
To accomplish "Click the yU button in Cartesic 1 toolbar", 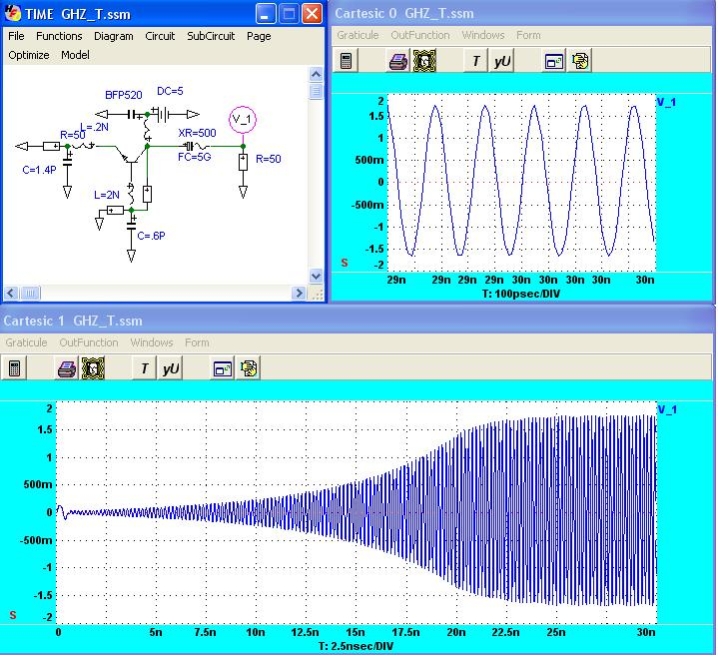I will 171,369.
